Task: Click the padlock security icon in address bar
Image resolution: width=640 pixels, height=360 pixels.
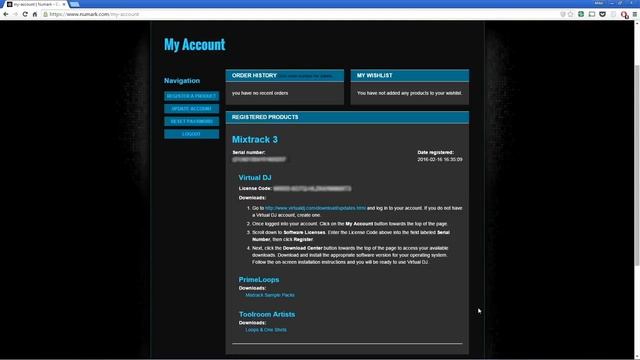Action: click(x=46, y=14)
